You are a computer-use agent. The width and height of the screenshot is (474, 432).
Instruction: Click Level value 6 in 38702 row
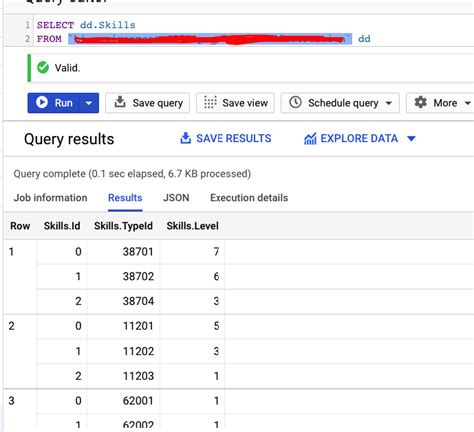pyautogui.click(x=216, y=277)
